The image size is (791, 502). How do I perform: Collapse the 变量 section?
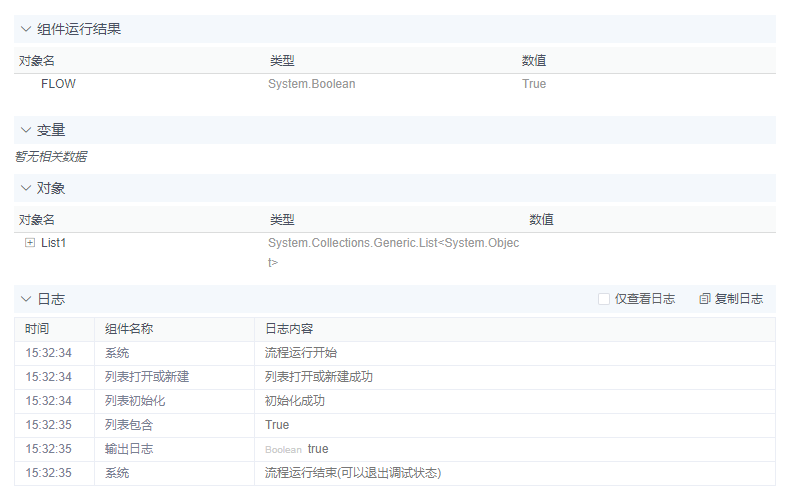[x=26, y=130]
